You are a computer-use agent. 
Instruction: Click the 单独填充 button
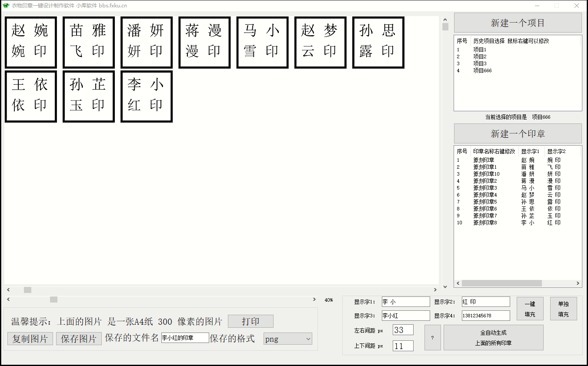click(x=563, y=309)
